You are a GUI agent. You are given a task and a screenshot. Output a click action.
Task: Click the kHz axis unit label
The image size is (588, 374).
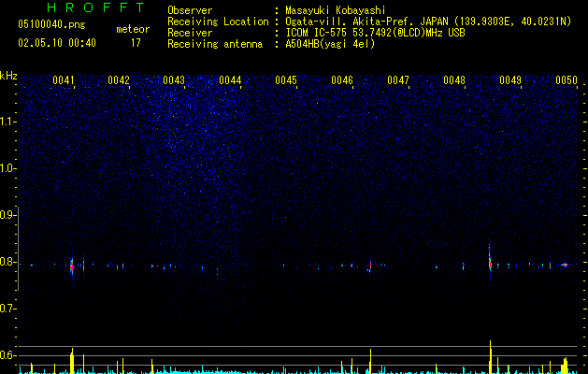click(8, 76)
